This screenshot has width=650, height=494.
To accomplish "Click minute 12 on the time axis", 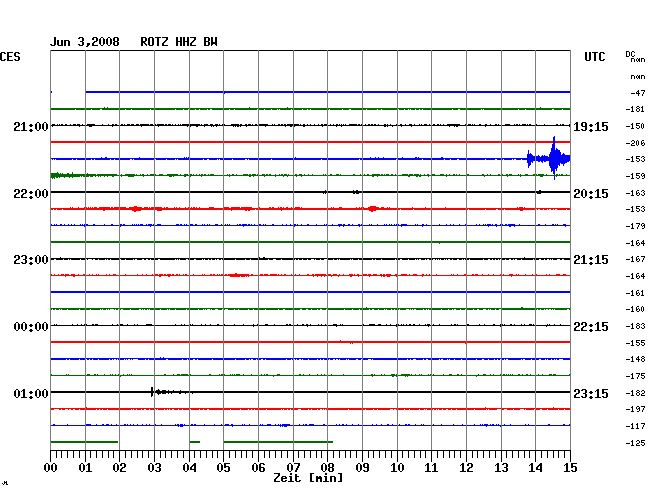I will 466,468.
